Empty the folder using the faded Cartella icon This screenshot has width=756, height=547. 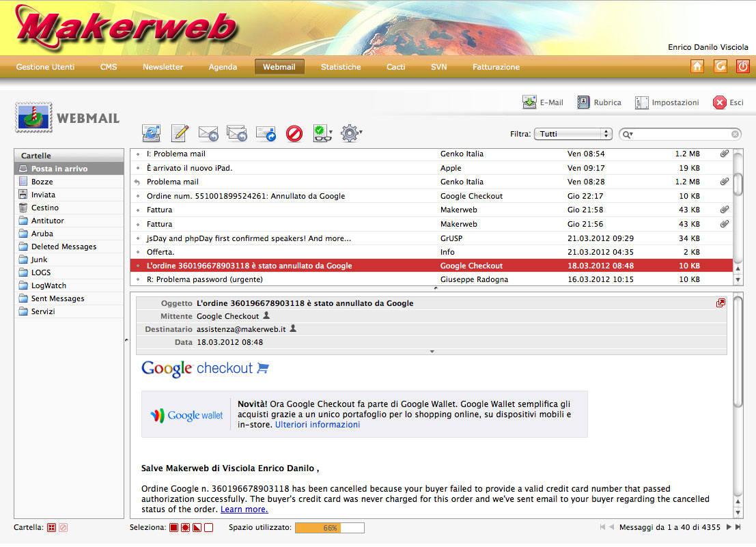(x=63, y=528)
